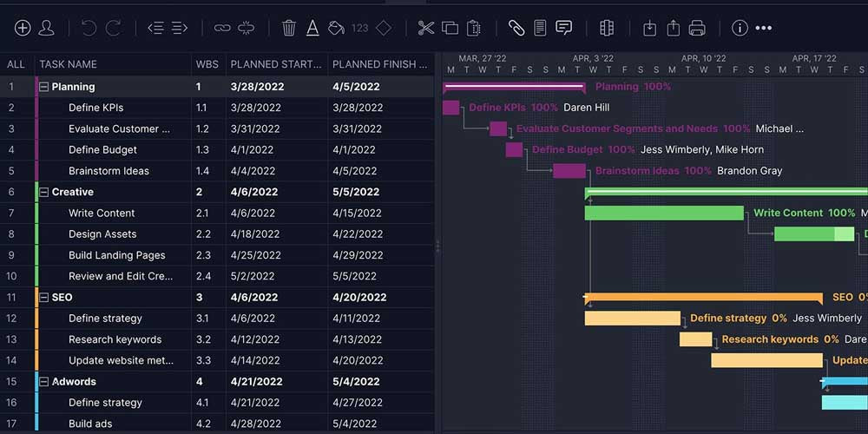Collapse the Planning task group

click(43, 87)
